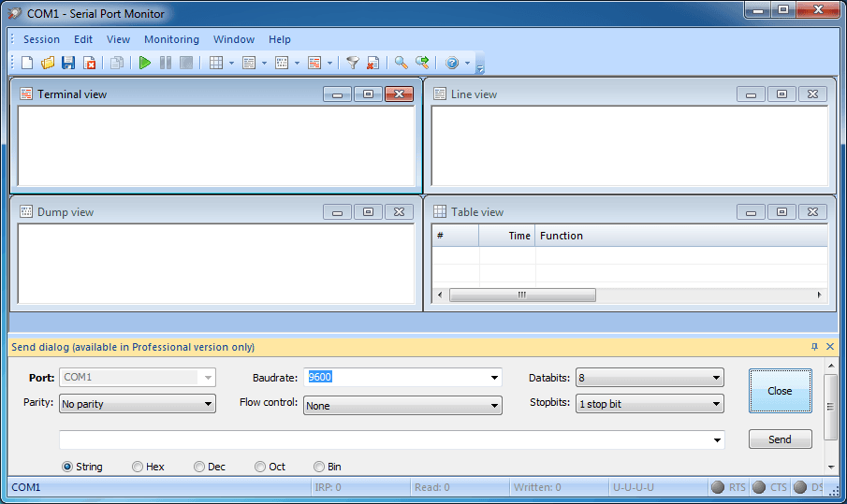Screen dimensions: 847x504
Task: Pause monitoring using the pause icon
Action: click(166, 63)
